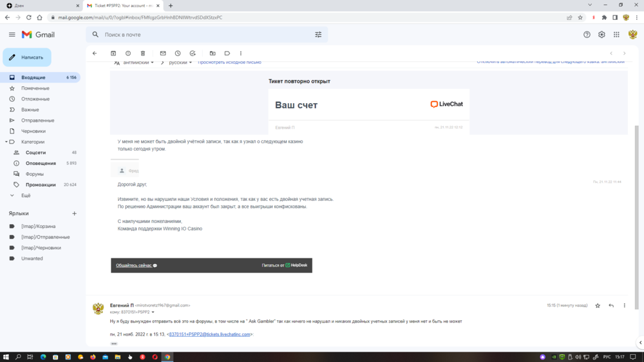
Task: Archive this email using the toolbar icon
Action: (x=113, y=53)
